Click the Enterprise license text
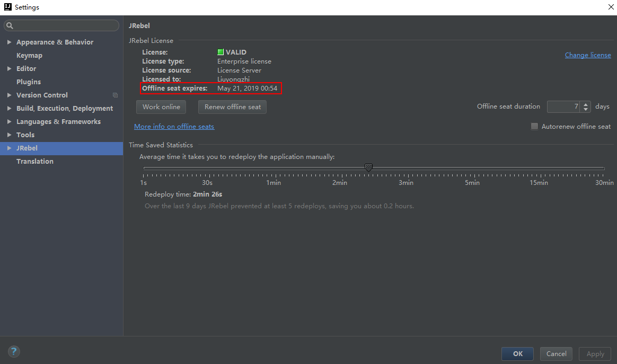 [x=244, y=61]
